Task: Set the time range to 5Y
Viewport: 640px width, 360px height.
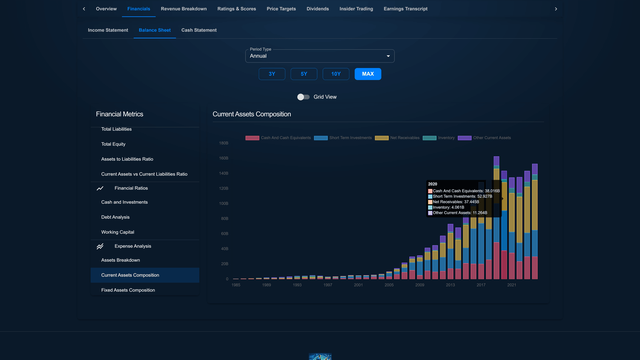Action: click(x=304, y=74)
